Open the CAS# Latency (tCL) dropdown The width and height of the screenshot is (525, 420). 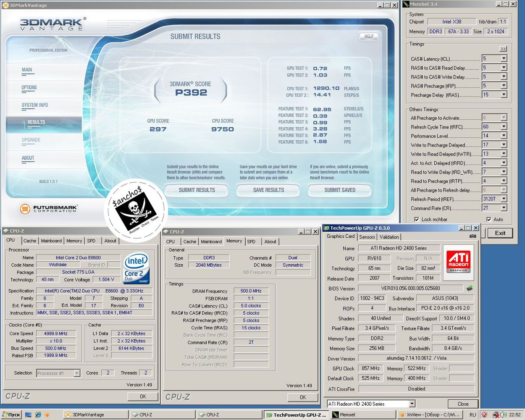[x=504, y=58]
